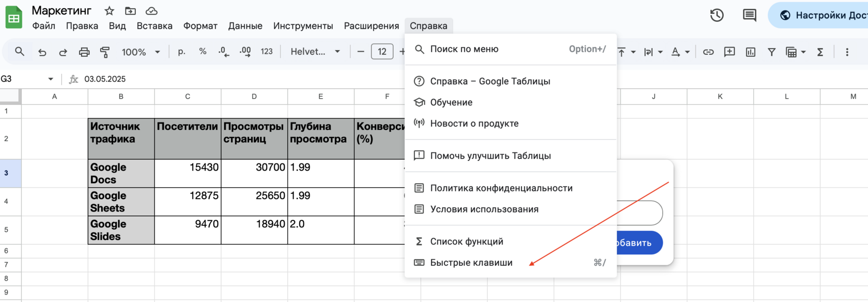The image size is (868, 302).
Task: Select Быстрые клавиши menu item
Action: 510,263
